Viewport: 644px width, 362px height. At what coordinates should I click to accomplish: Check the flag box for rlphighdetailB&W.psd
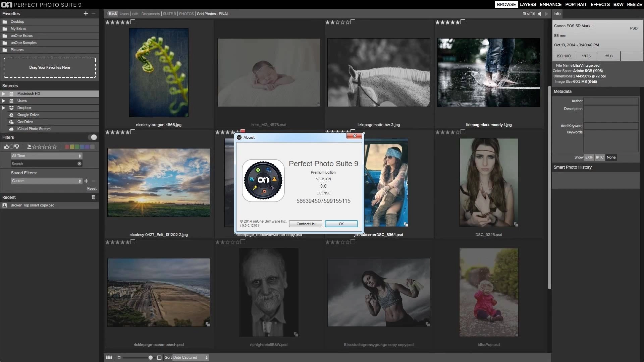[x=243, y=242]
